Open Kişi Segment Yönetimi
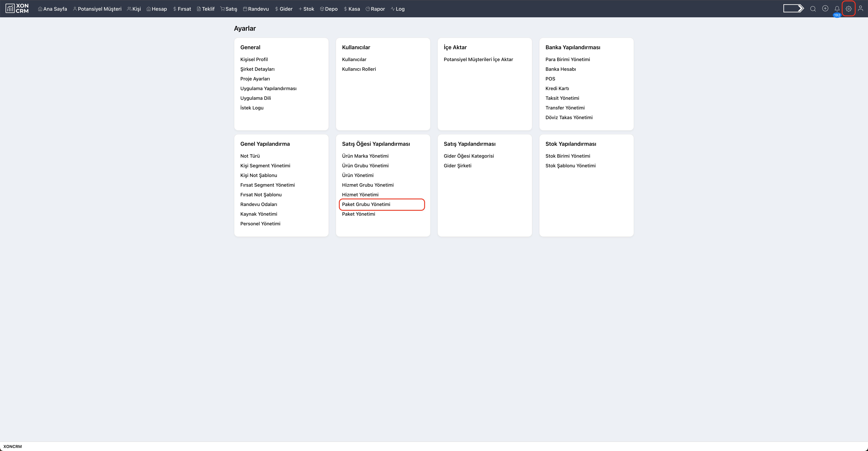The width and height of the screenshot is (868, 451). pos(265,166)
